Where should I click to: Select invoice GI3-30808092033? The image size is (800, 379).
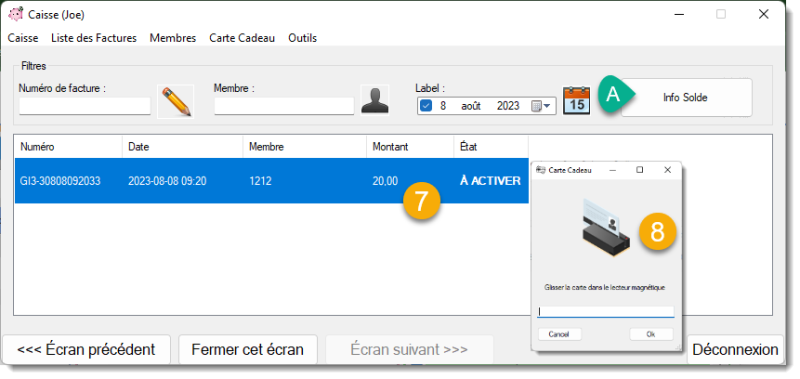[60, 181]
